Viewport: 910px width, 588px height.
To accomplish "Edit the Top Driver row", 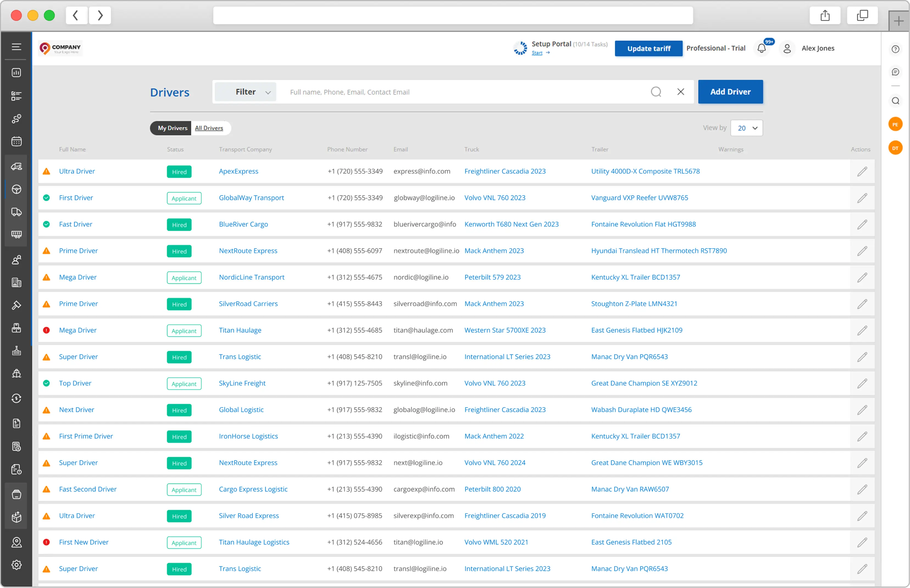I will (x=862, y=383).
